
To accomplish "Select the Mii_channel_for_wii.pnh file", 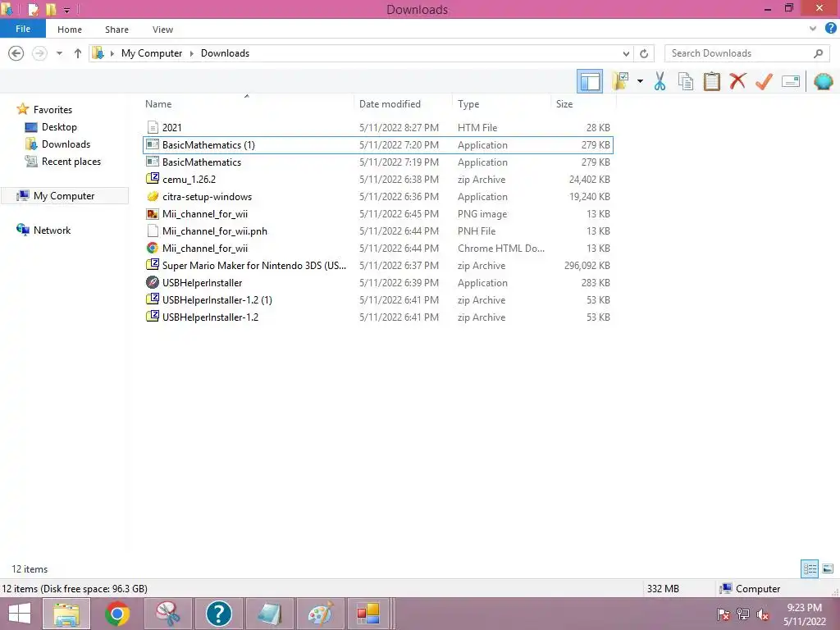I will click(378, 231).
